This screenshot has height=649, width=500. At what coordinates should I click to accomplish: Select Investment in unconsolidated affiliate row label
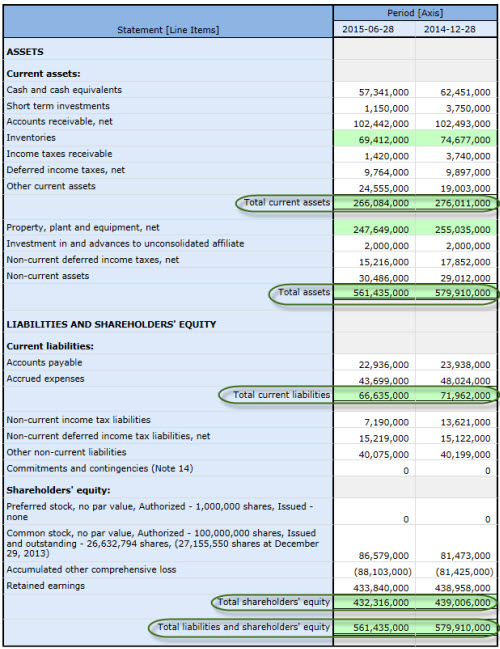coord(125,244)
